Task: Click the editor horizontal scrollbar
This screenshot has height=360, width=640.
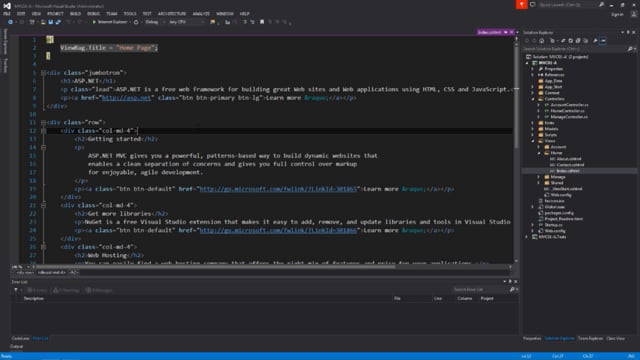Action: (216, 267)
